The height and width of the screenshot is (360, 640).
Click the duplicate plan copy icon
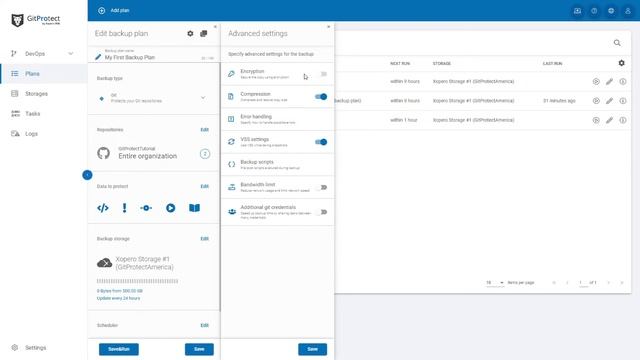pos(204,33)
